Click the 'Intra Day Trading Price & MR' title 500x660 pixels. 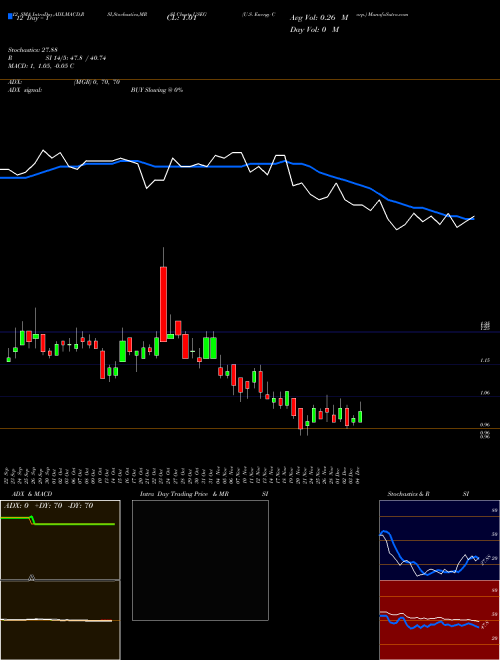pos(184,494)
